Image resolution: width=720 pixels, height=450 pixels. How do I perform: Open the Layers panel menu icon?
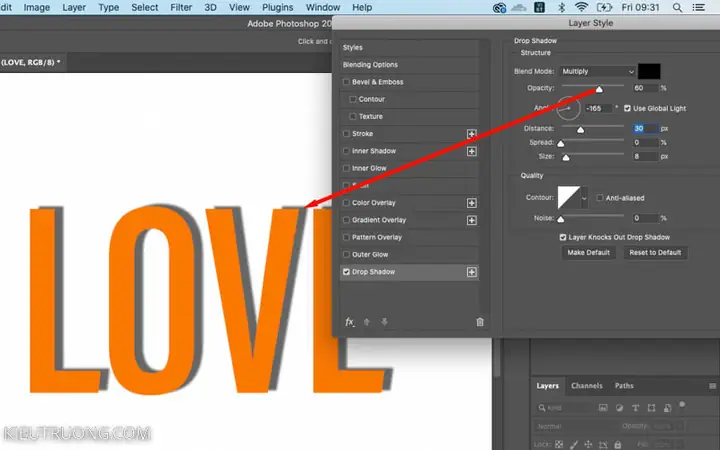712,386
